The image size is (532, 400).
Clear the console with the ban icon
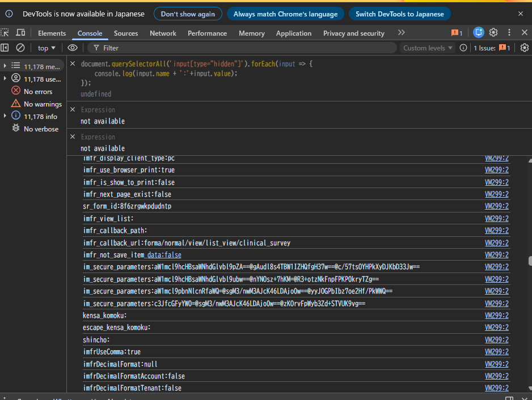[20, 48]
